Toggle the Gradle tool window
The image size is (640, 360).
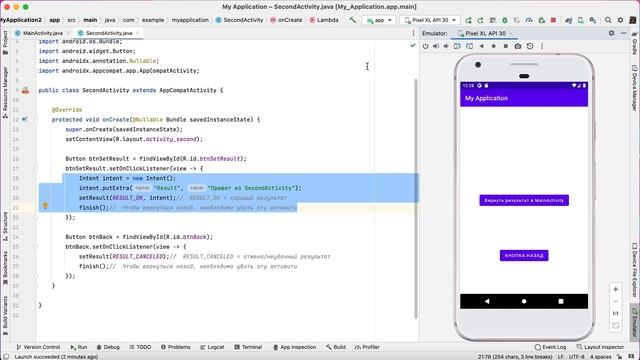[635, 43]
